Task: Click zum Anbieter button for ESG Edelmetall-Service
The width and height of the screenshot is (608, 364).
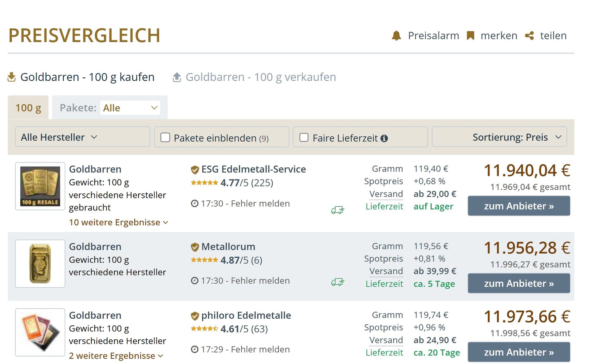Action: click(x=519, y=206)
